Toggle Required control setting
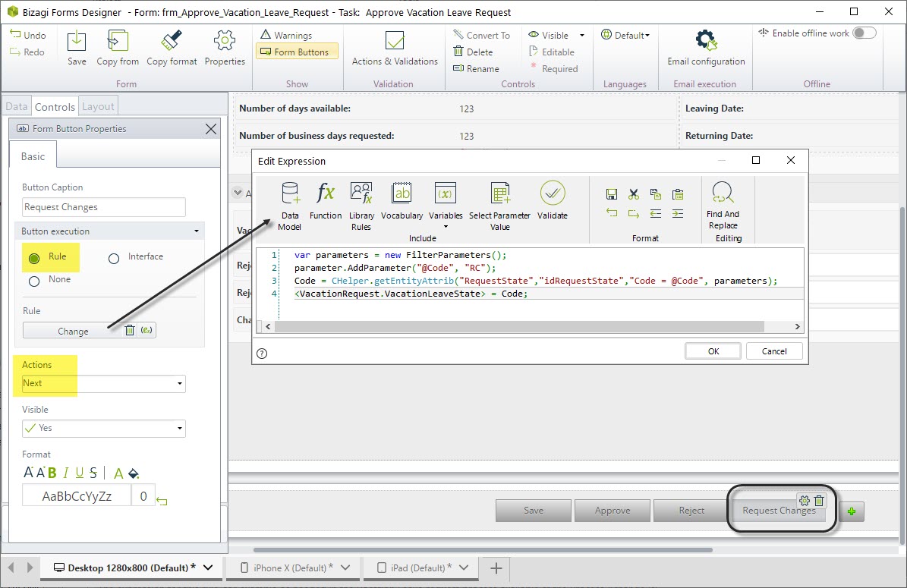This screenshot has height=588, width=907. [553, 69]
